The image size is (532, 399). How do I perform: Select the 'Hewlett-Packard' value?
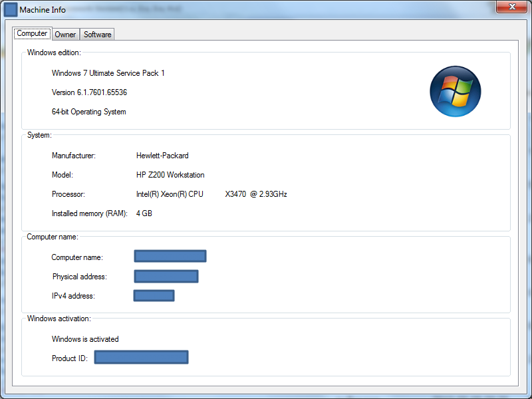(x=162, y=156)
